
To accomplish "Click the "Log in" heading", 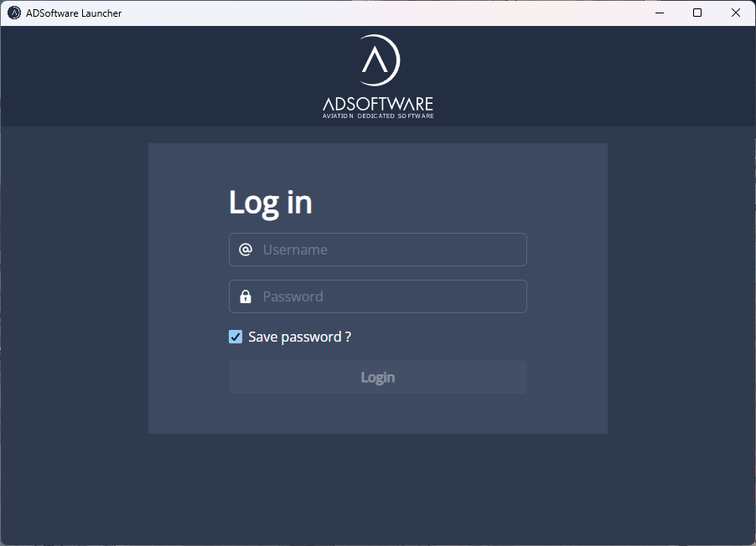I will 270,203.
